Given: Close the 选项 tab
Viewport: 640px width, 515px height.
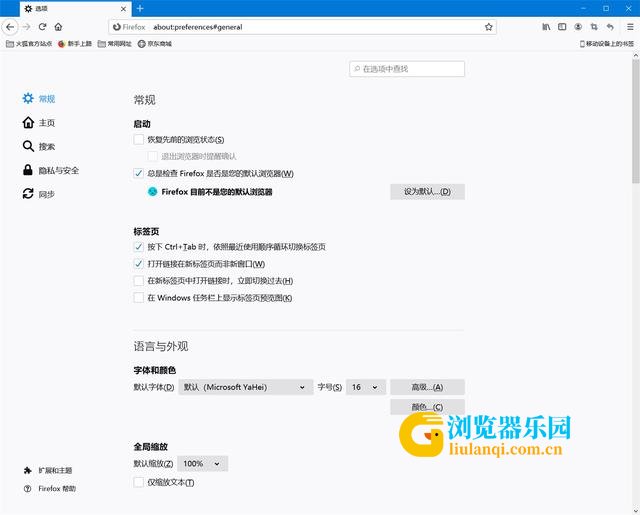Looking at the screenshot, I should point(123,9).
